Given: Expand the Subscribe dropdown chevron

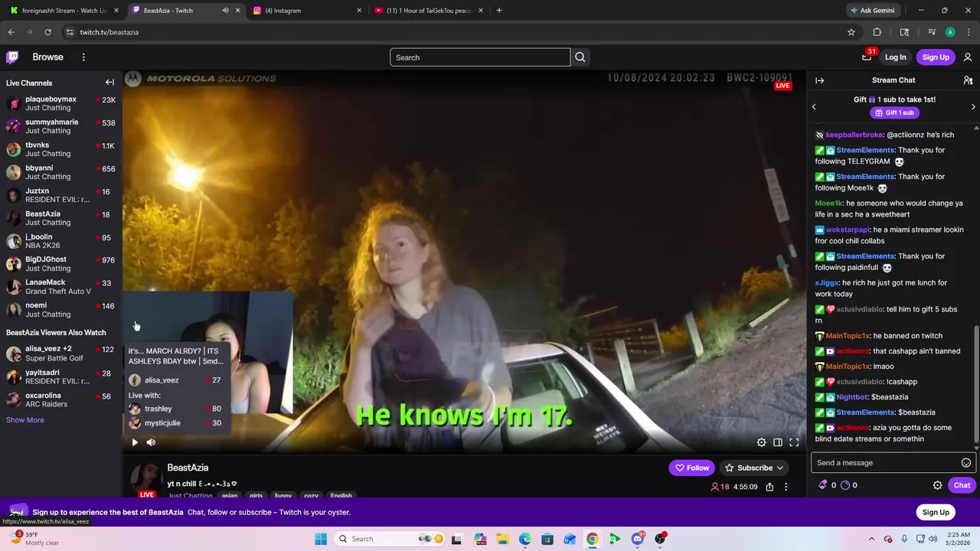Looking at the screenshot, I should coord(779,468).
